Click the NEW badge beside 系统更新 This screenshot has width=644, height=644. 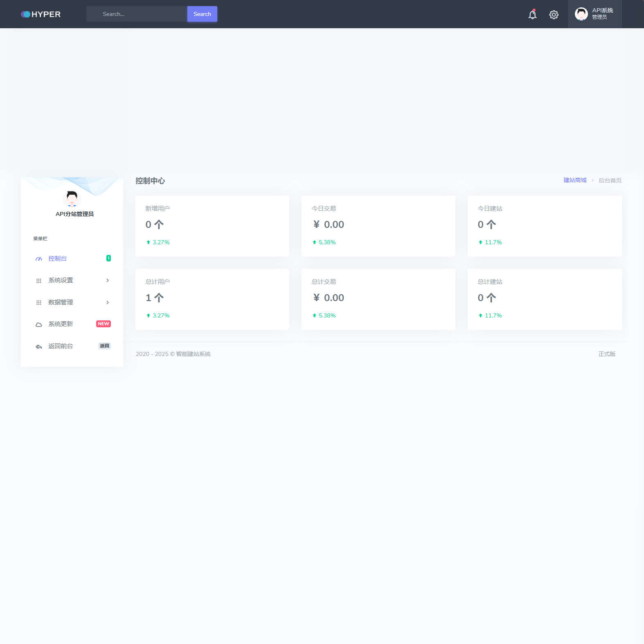pyautogui.click(x=104, y=324)
